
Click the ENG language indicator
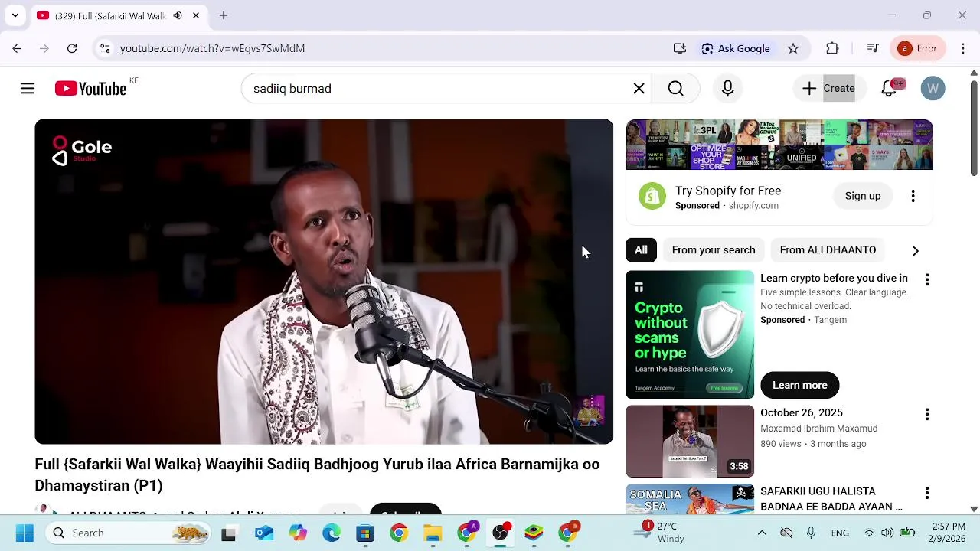(840, 533)
